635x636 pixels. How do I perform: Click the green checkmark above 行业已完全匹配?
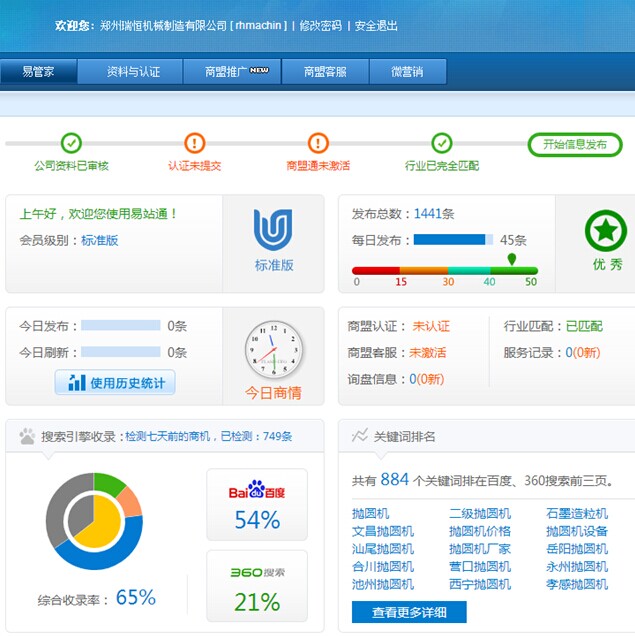(442, 143)
